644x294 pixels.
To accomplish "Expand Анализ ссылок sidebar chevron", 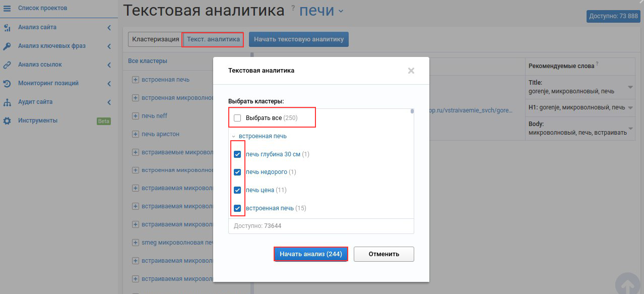I will (x=109, y=65).
